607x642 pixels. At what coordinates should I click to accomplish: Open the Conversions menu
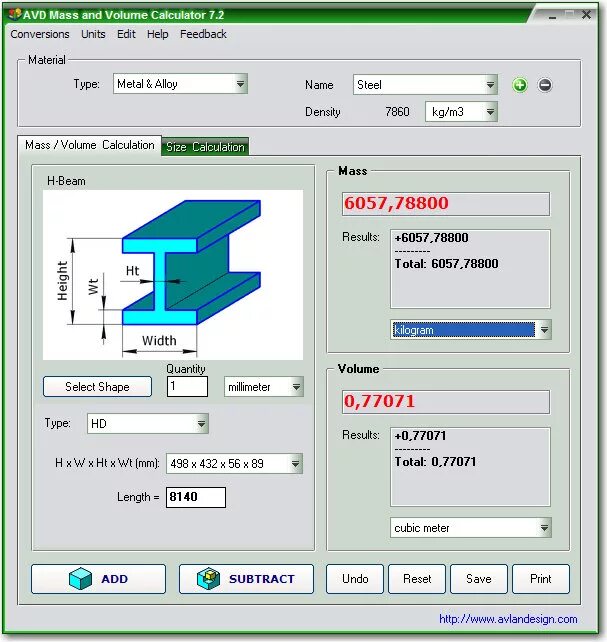(40, 34)
